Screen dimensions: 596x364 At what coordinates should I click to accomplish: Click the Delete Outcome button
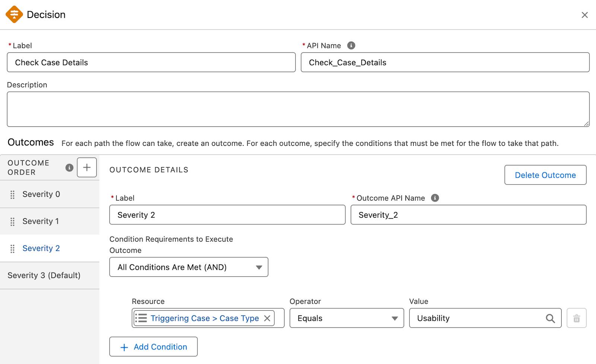tap(545, 175)
